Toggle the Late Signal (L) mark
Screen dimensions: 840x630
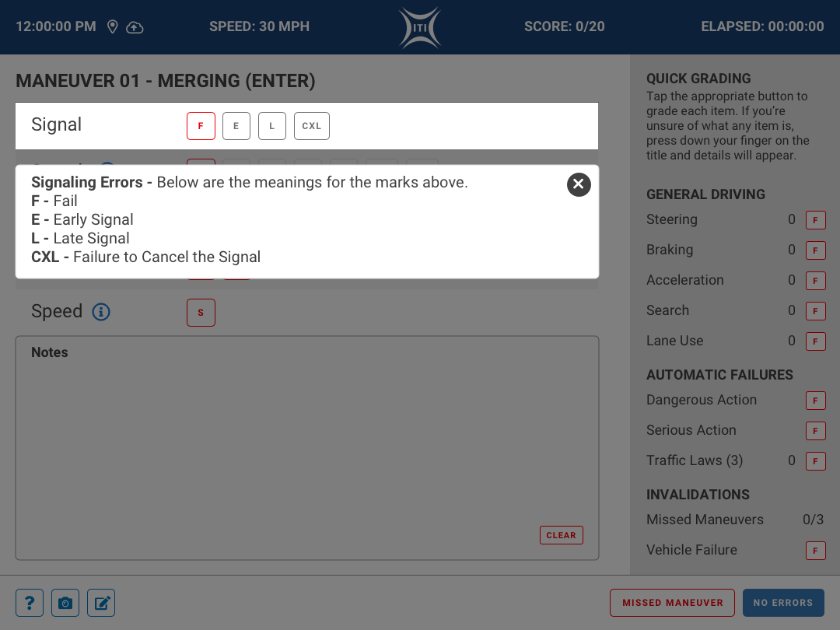click(272, 126)
